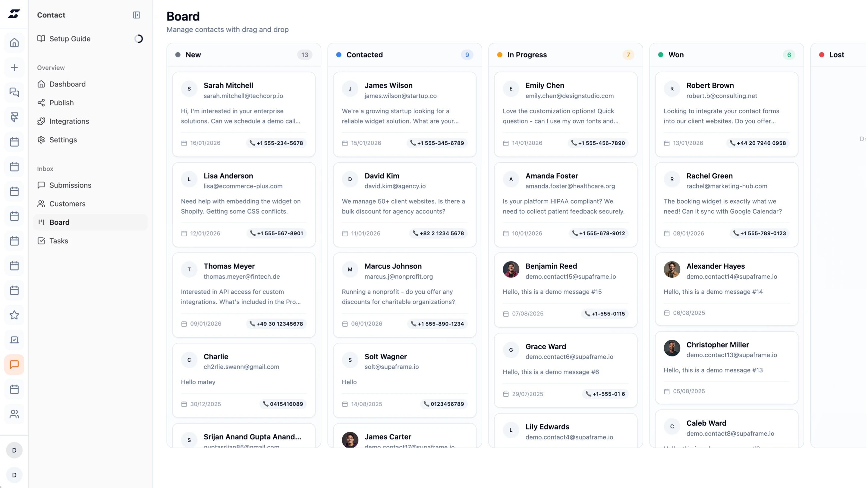Click the Setup Guide progress ring
The height and width of the screenshot is (488, 868).
point(139,39)
